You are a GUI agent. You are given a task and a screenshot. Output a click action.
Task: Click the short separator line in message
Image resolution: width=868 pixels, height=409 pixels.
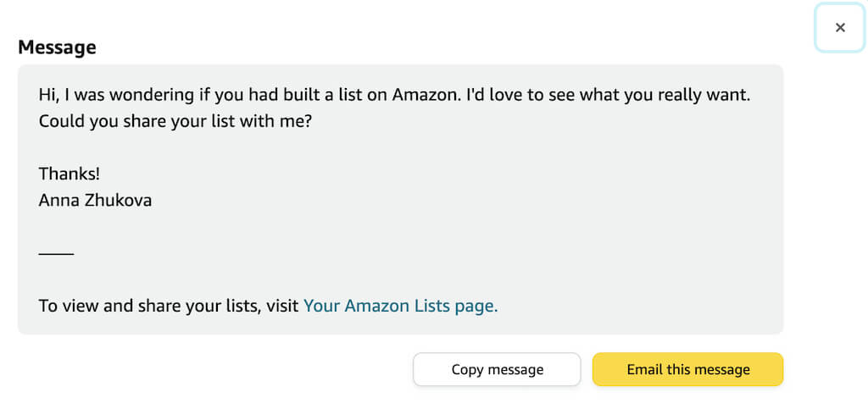57,253
